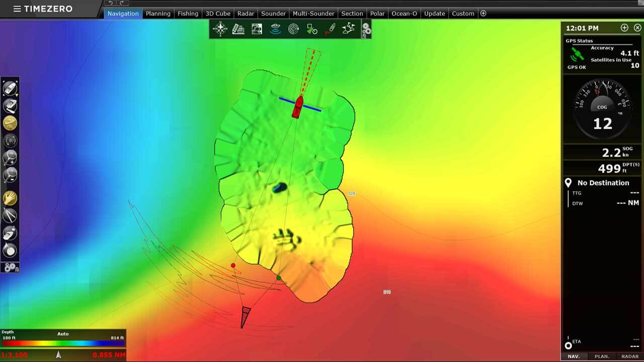Screen dimensions: 644x362
Task: Click the radar rings overlay icon
Action: pyautogui.click(x=294, y=29)
